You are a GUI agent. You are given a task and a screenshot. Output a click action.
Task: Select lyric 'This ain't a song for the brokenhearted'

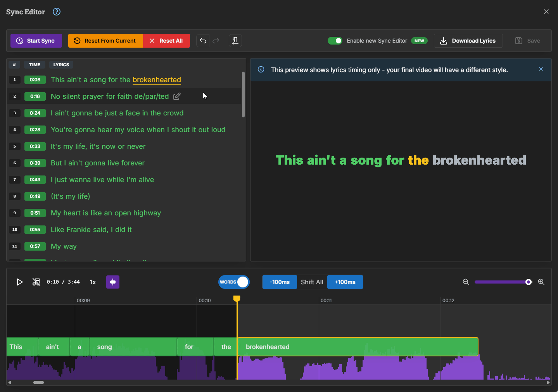[116, 79]
